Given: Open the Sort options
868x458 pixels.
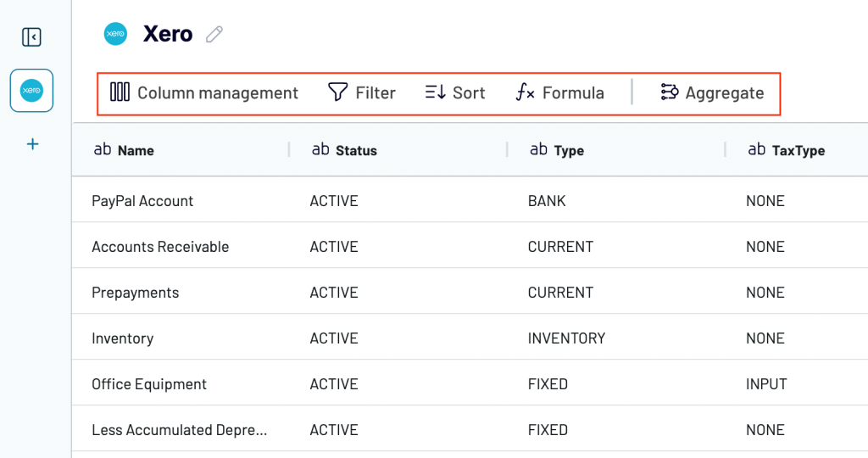Looking at the screenshot, I should click(x=455, y=92).
